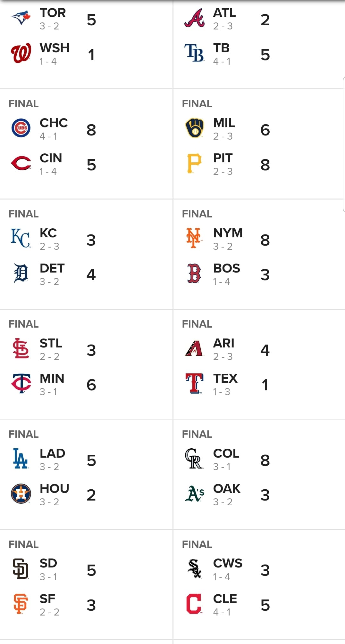Open Tampa Bay's score of 5
Image resolution: width=345 pixels, height=644 pixels.
[265, 54]
